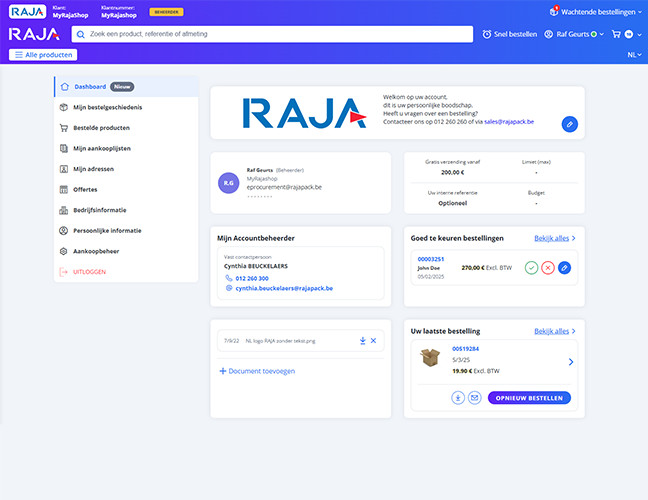The width and height of the screenshot is (648, 500).
Task: Open order 00519284
Action: click(x=465, y=349)
